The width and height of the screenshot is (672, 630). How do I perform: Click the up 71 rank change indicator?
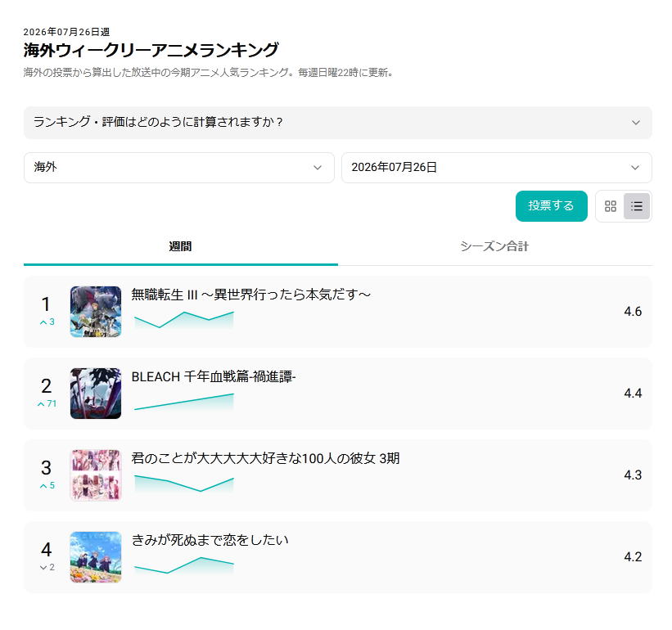point(47,404)
